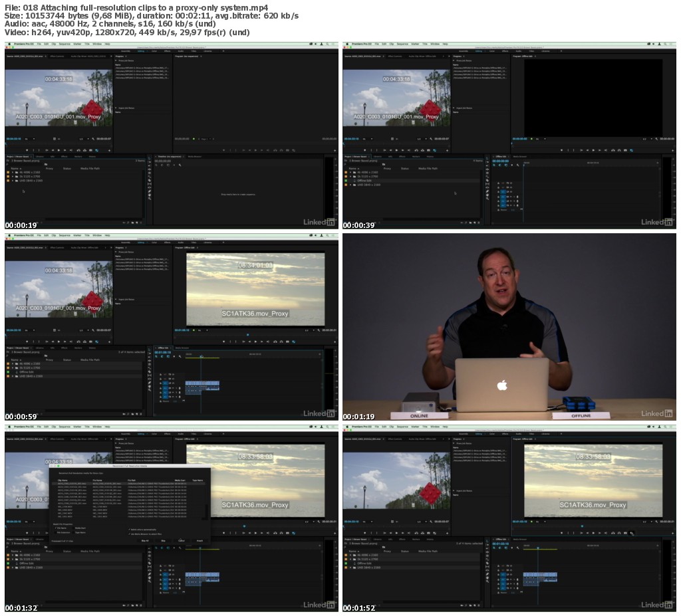Click Program monitor Export Frame icon, 00:00:59 frame

287,342
